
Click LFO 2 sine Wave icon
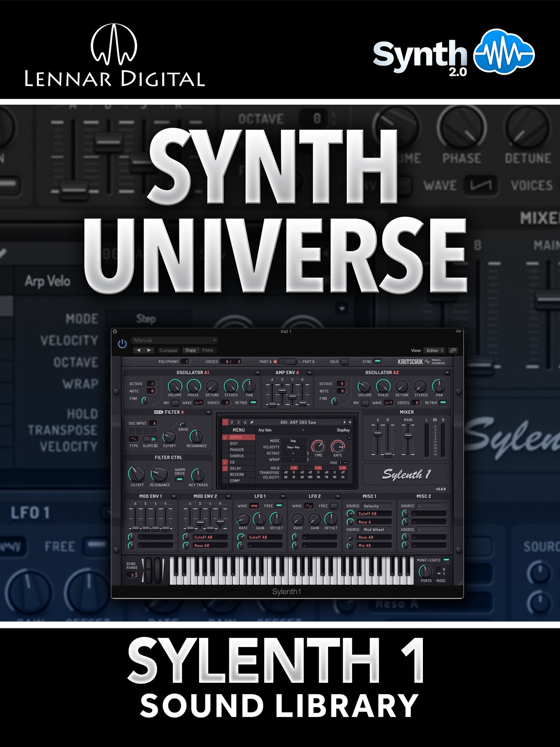click(x=309, y=506)
